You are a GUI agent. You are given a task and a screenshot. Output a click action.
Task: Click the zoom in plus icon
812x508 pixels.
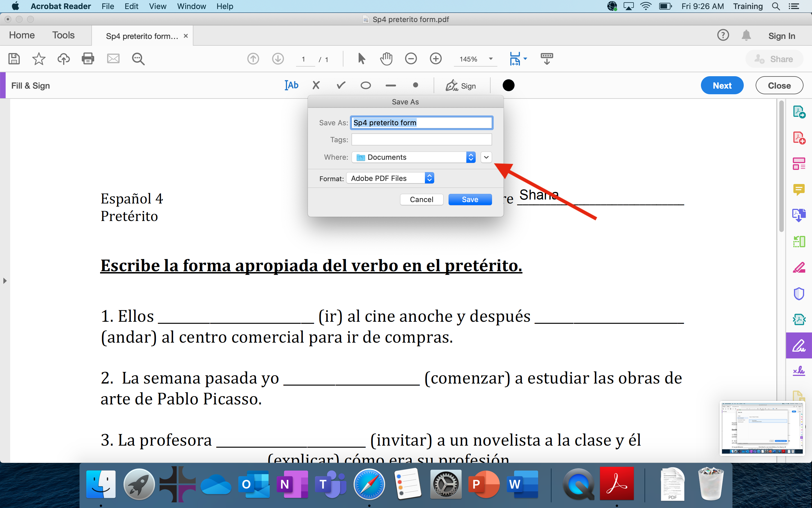click(436, 59)
